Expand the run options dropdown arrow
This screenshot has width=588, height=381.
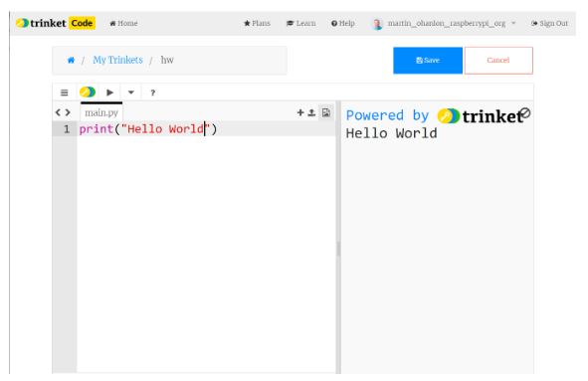[131, 93]
